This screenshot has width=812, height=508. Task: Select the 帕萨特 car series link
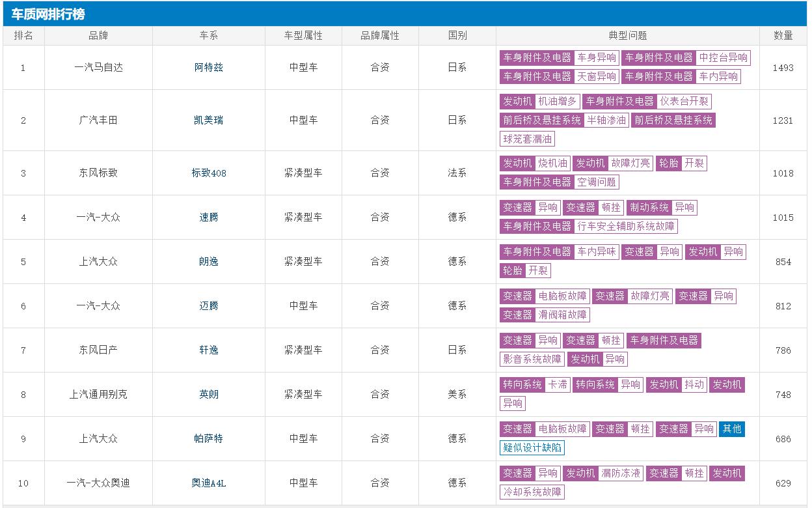tap(208, 439)
